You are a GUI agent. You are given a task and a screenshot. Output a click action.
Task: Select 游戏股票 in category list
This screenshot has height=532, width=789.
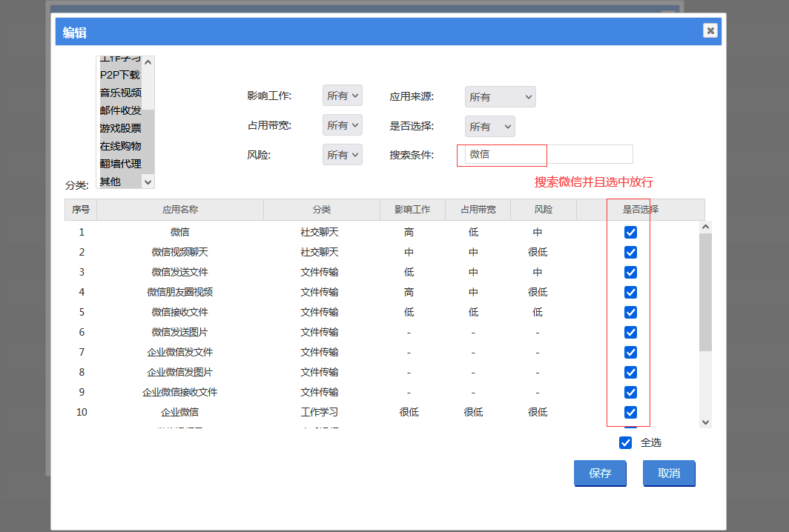coord(119,128)
